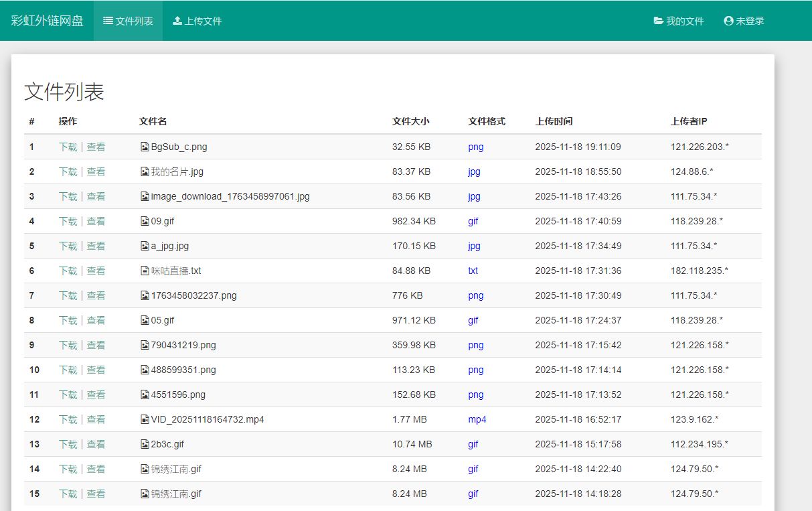The height and width of the screenshot is (511, 812).
Task: Open the 彩虹外链网盘 site title
Action: click(x=47, y=21)
